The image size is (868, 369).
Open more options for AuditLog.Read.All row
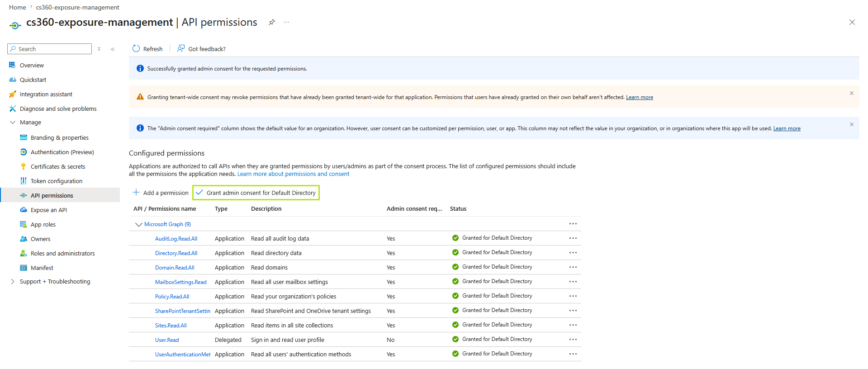point(573,238)
